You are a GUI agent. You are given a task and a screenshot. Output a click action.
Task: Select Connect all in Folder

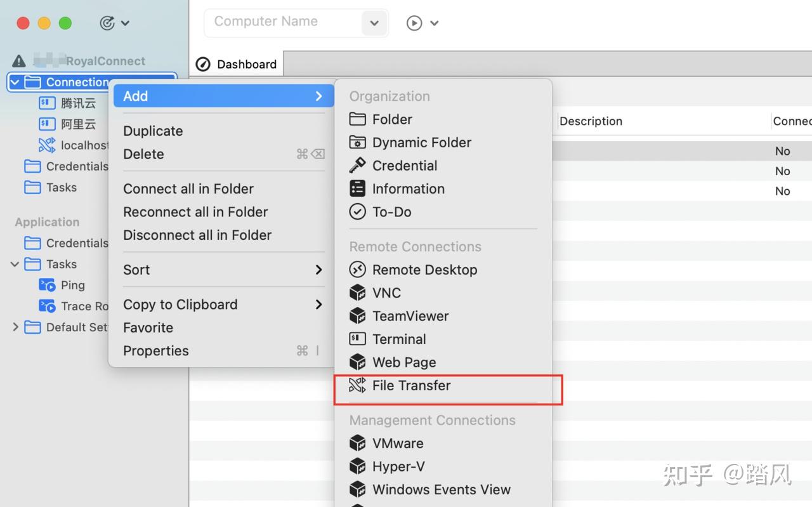[188, 188]
